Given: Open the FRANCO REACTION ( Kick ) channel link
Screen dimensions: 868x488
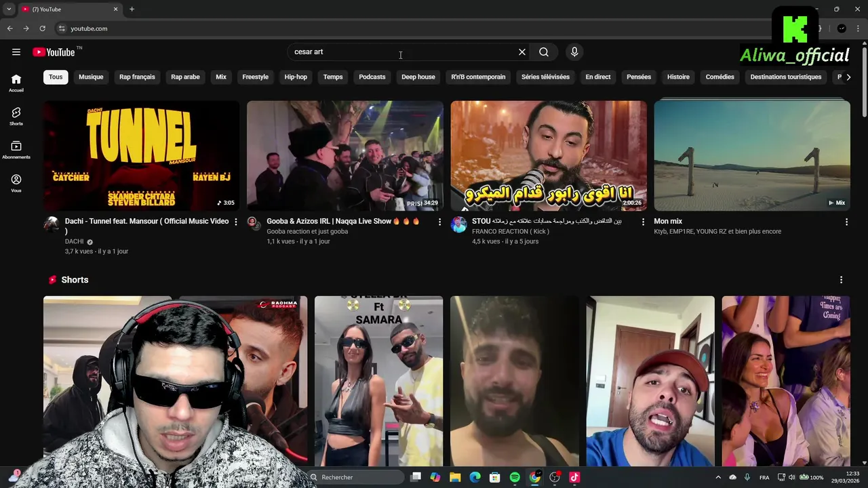Looking at the screenshot, I should tap(511, 232).
